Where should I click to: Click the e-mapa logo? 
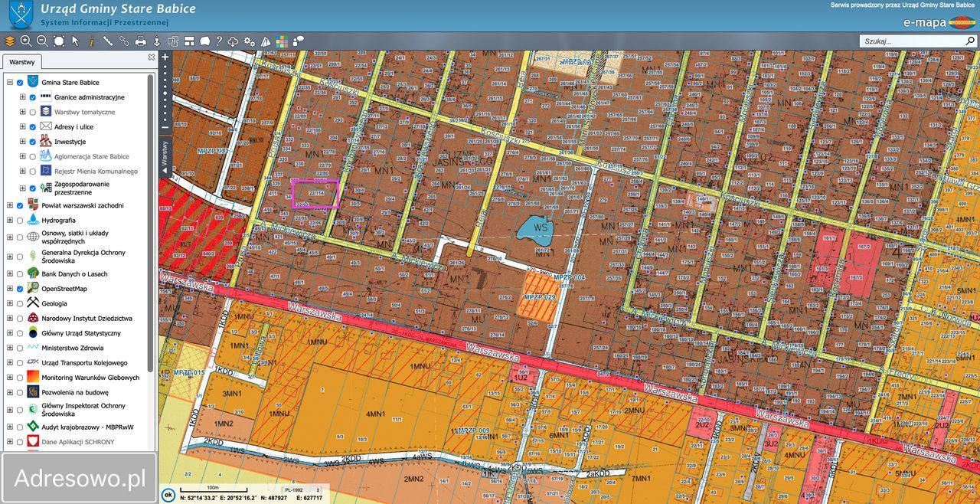pyautogui.click(x=938, y=22)
